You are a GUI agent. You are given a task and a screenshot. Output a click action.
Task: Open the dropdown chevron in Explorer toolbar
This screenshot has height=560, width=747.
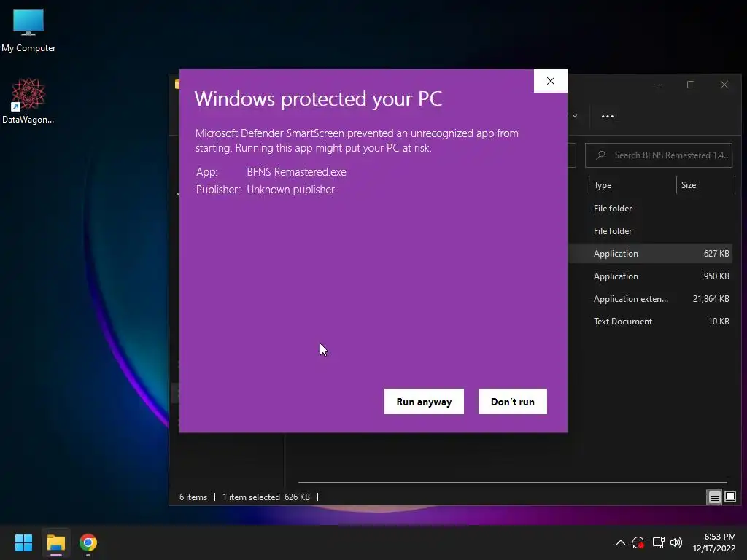575,116
